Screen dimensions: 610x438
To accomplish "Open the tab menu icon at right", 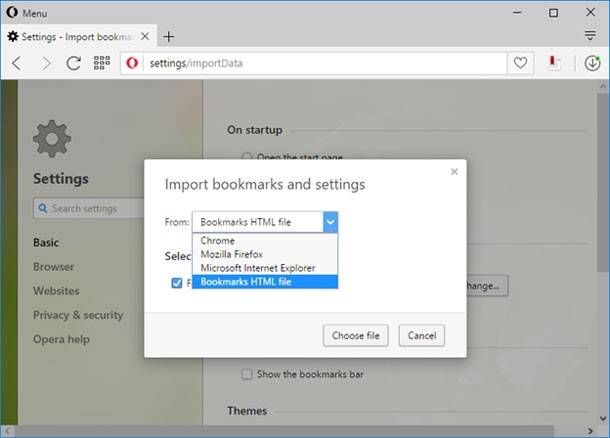I will point(590,36).
